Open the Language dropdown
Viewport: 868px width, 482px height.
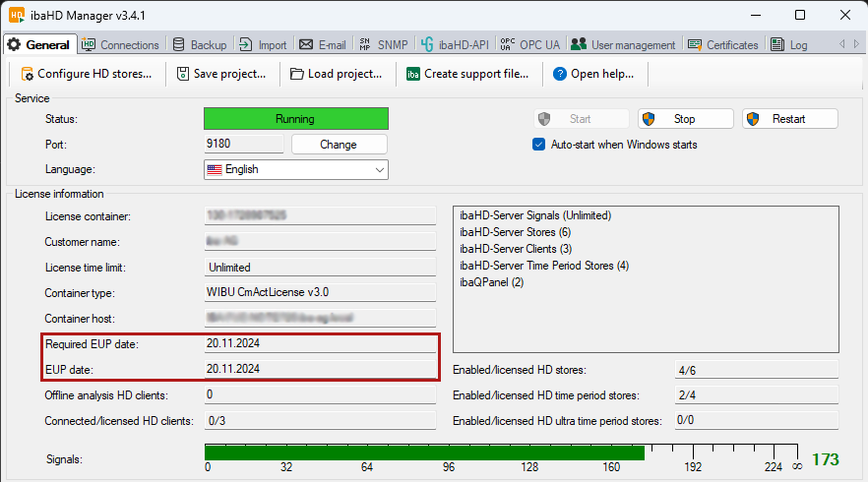[296, 169]
